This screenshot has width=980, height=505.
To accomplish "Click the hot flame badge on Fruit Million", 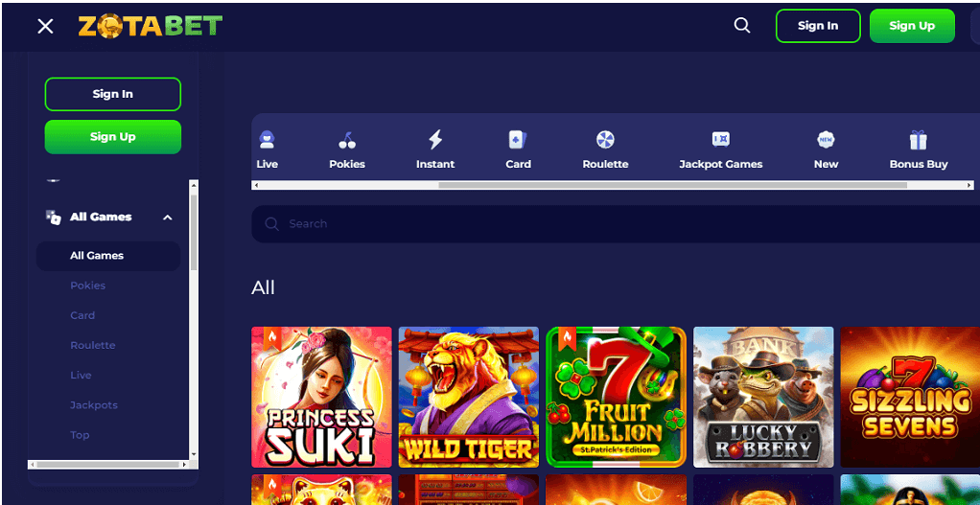I will tap(568, 337).
